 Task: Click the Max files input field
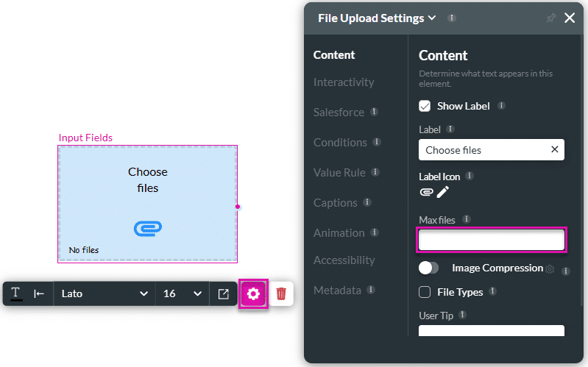point(491,240)
